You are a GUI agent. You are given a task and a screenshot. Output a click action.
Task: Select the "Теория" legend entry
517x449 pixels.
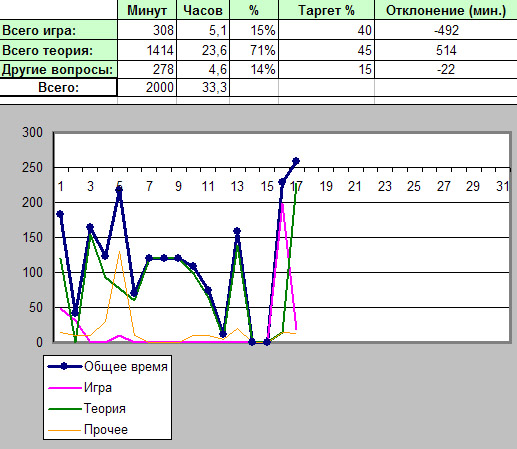click(87, 408)
